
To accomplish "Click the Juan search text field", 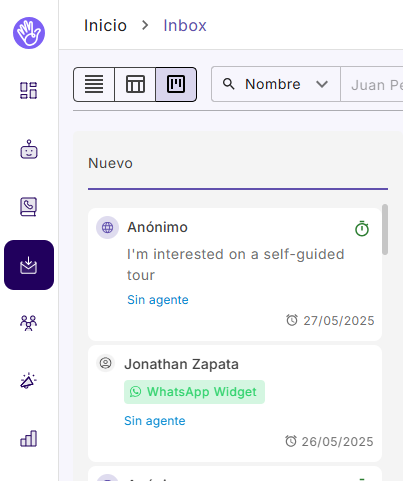I will [x=372, y=84].
